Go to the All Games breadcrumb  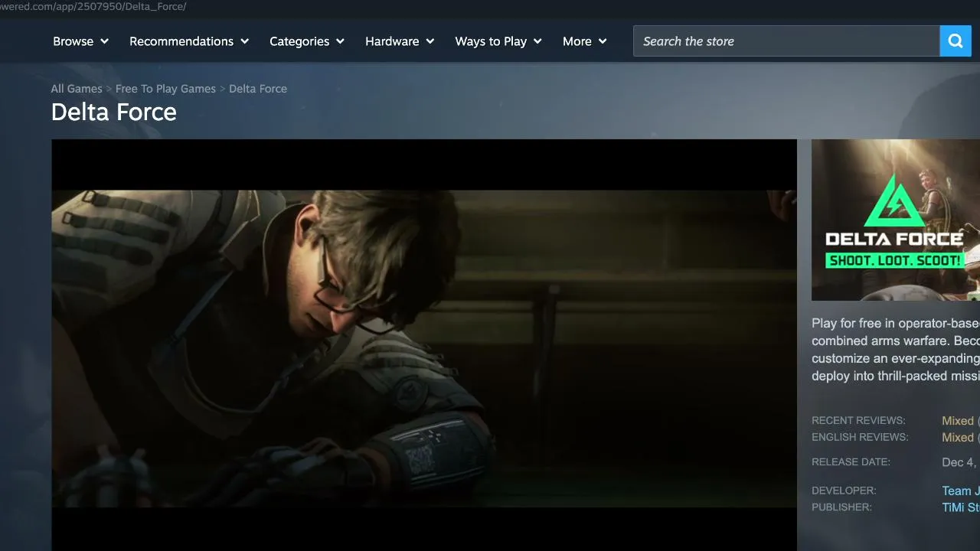point(77,89)
